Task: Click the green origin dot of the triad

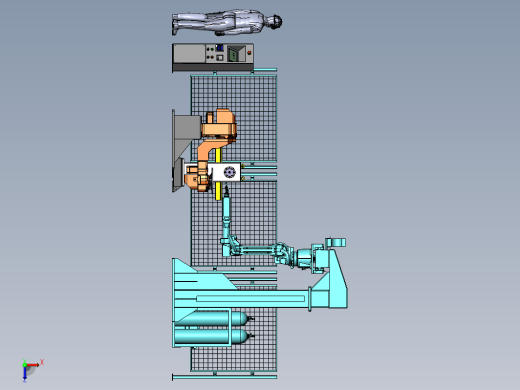Action: coord(25,365)
